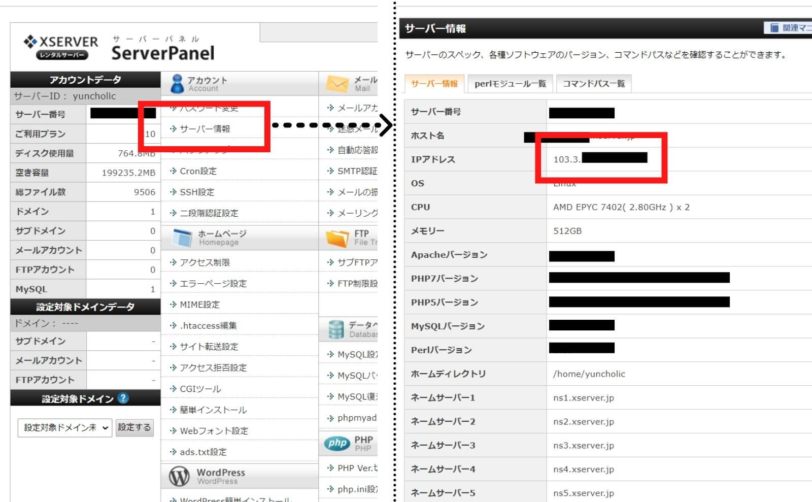This screenshot has height=502, width=812.
Task: Open the FTP制限設定 link
Action: coord(357,283)
